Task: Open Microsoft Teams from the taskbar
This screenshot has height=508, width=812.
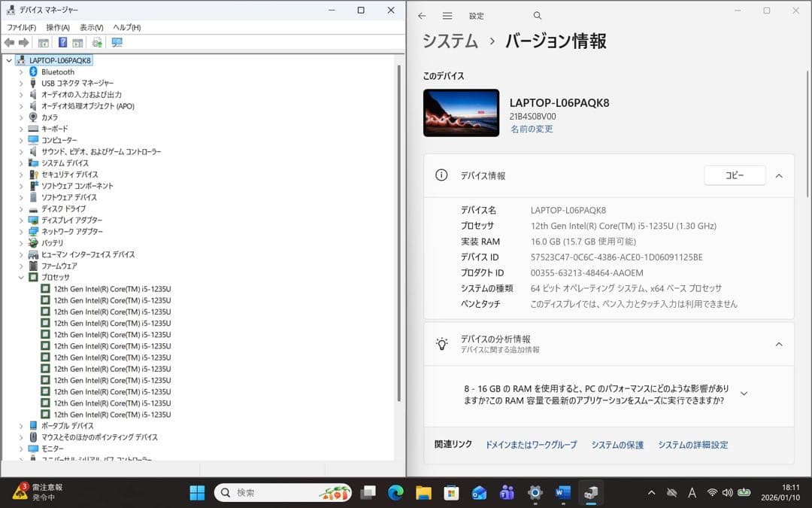Action: click(x=506, y=494)
